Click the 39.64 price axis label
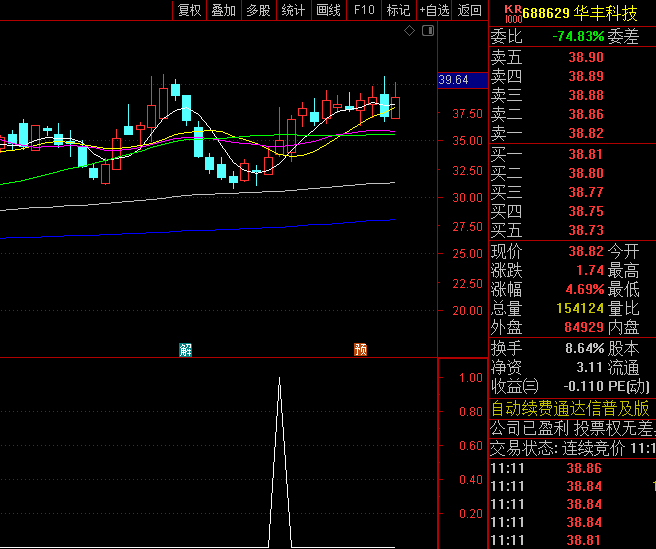The image size is (656, 549). tap(463, 80)
